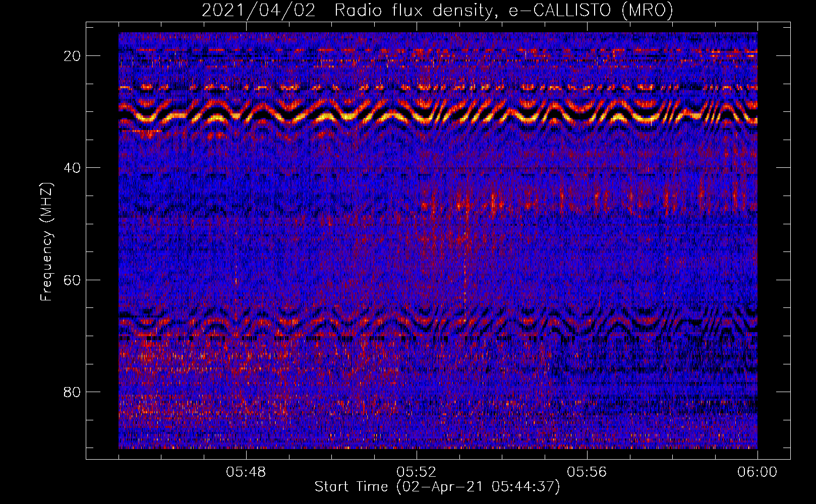Viewport: 816px width, 504px height.
Task: Click the 05:48 time tick label
Action: [246, 472]
